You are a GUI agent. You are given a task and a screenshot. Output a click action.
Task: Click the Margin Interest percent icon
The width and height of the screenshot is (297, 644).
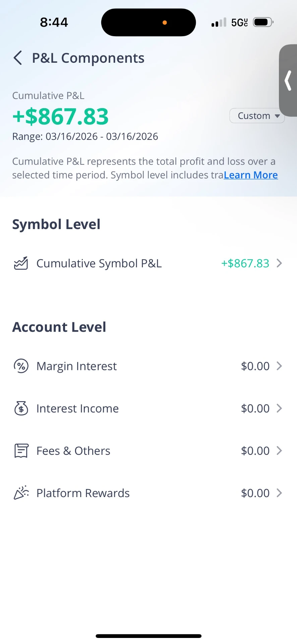(x=21, y=366)
